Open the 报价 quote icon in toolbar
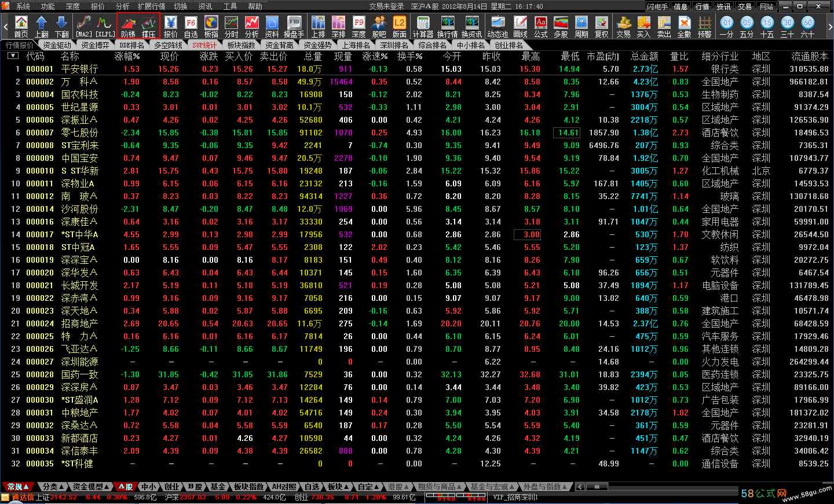 tap(171, 27)
